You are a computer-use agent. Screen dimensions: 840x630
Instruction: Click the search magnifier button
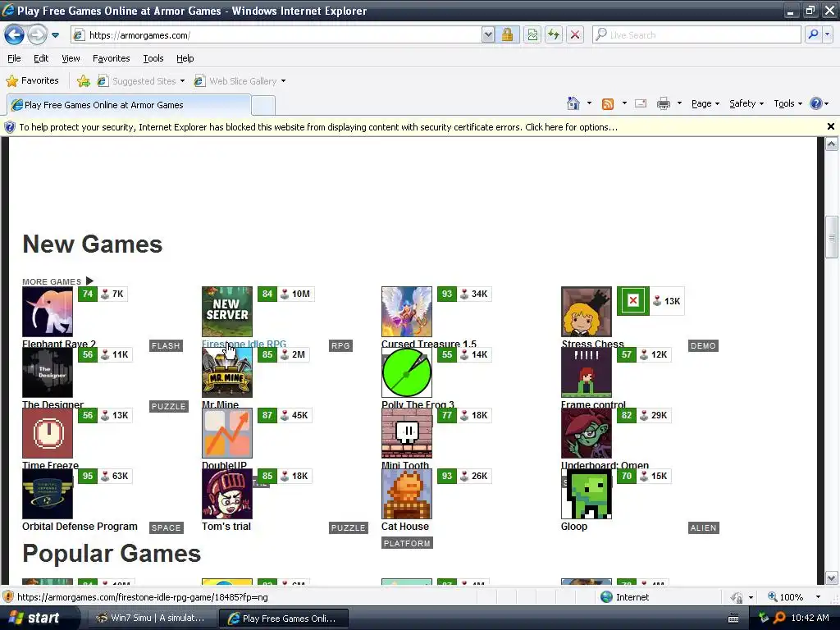tap(813, 34)
